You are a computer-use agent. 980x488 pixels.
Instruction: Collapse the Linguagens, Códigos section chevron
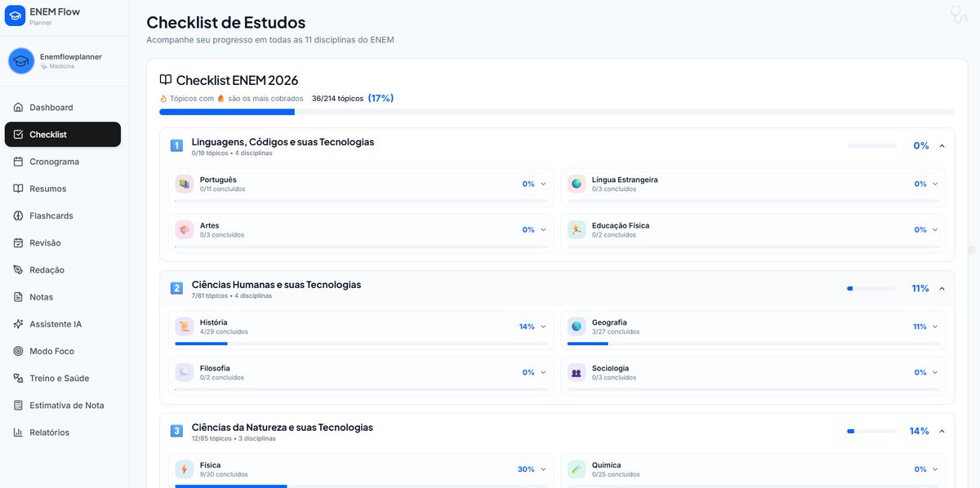[942, 145]
